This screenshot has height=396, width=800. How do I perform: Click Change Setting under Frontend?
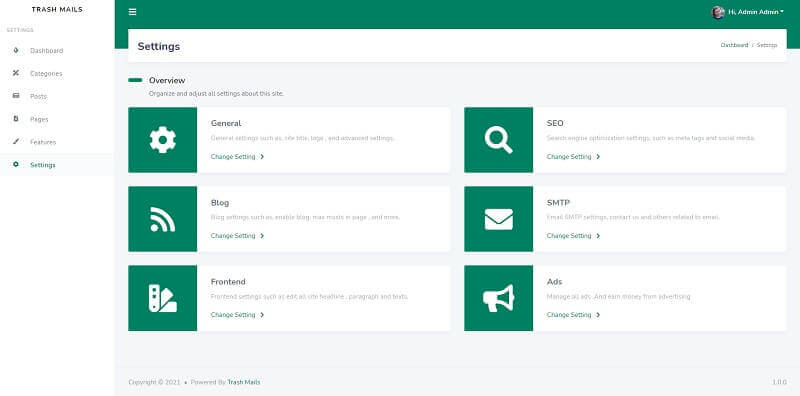pyautogui.click(x=237, y=315)
